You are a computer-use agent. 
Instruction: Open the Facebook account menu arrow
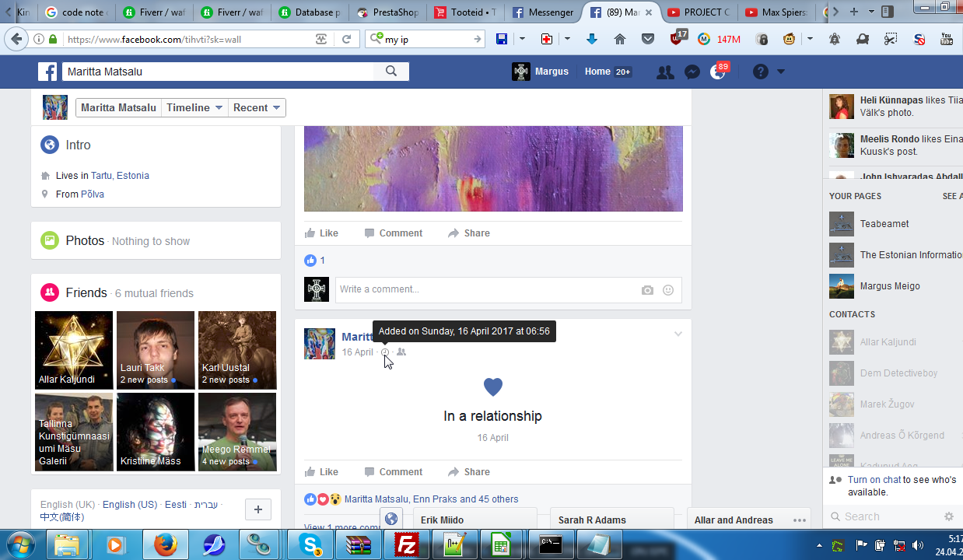[x=781, y=72]
